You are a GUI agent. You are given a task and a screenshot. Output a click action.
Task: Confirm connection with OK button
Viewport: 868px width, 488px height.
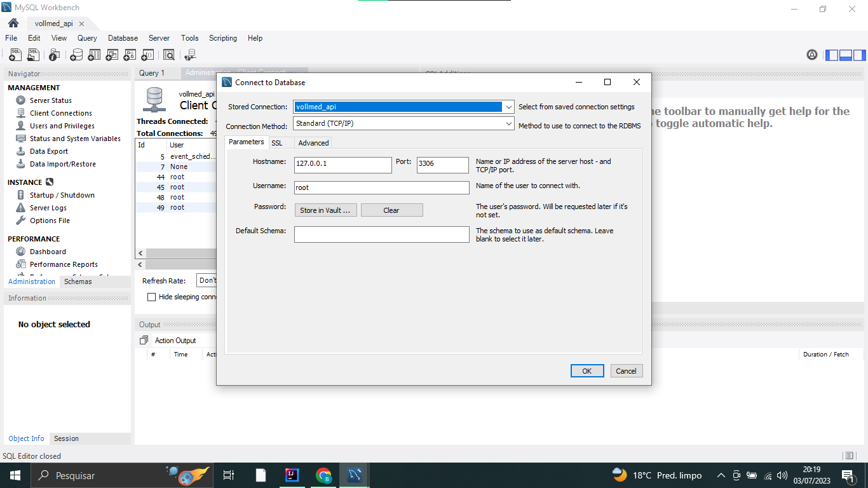[587, 371]
